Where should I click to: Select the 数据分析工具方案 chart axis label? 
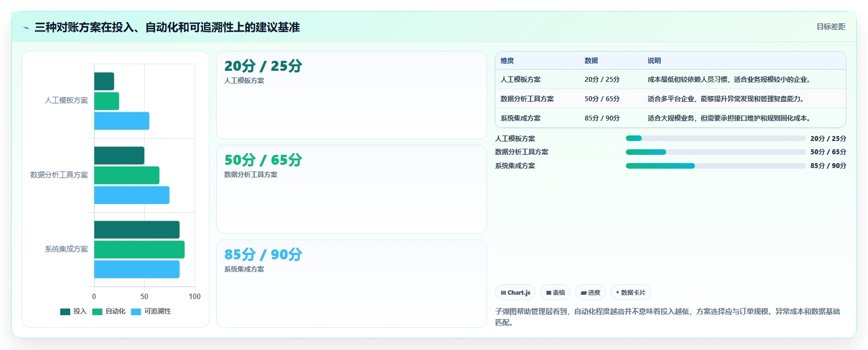[x=59, y=175]
